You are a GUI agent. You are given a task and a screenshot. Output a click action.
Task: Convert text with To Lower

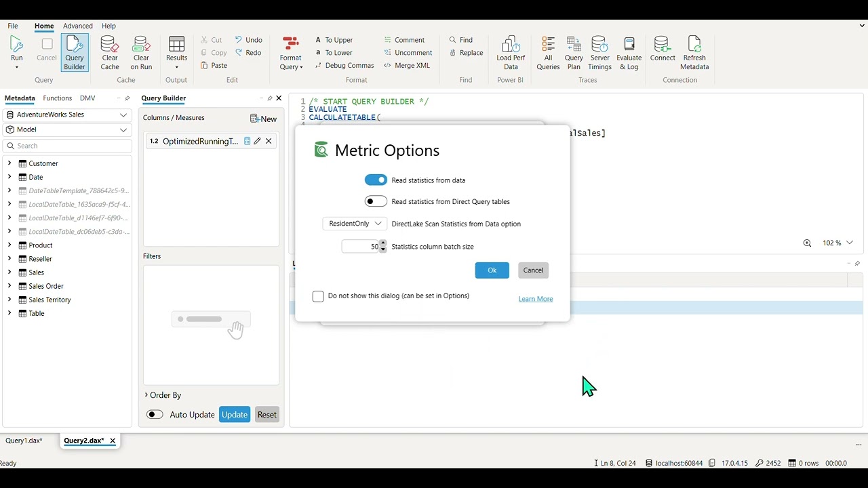click(x=334, y=53)
